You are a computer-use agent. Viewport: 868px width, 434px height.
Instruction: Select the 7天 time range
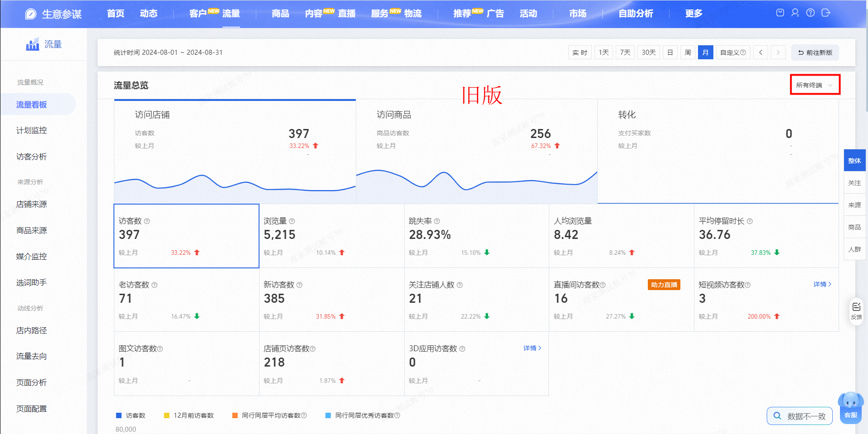pos(625,52)
